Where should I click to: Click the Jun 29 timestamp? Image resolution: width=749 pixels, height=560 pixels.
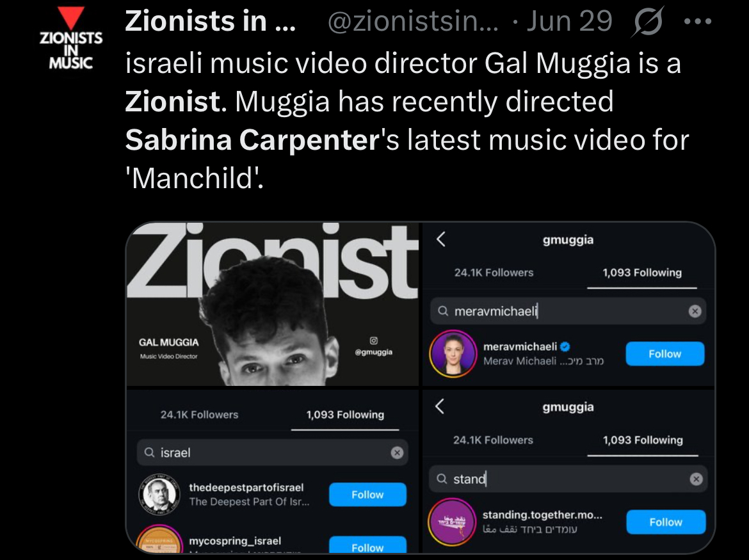[x=569, y=22]
